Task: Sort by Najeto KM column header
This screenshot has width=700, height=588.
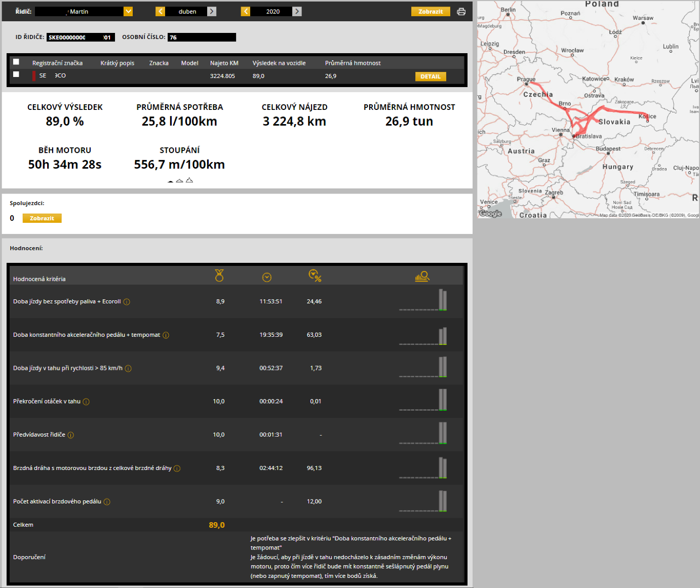Action: (224, 63)
